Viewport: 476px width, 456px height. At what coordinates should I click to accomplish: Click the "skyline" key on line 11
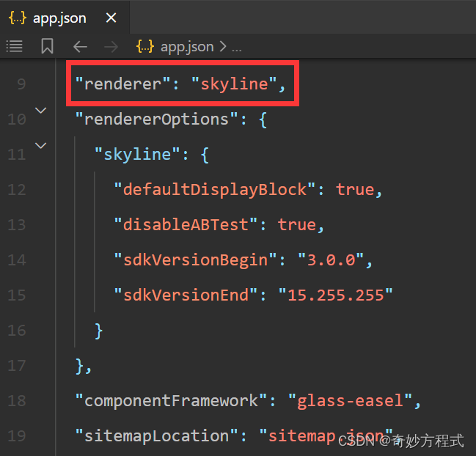tap(137, 154)
